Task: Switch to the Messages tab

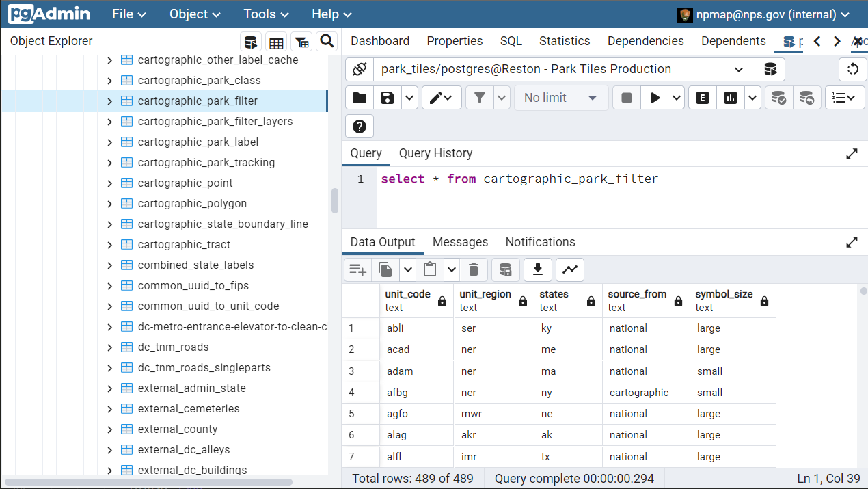Action: click(x=461, y=242)
